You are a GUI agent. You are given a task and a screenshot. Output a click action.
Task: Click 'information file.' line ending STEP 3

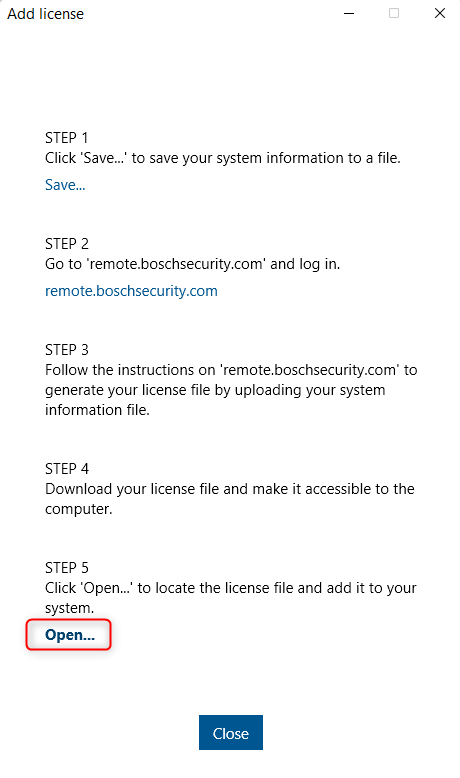tap(97, 410)
